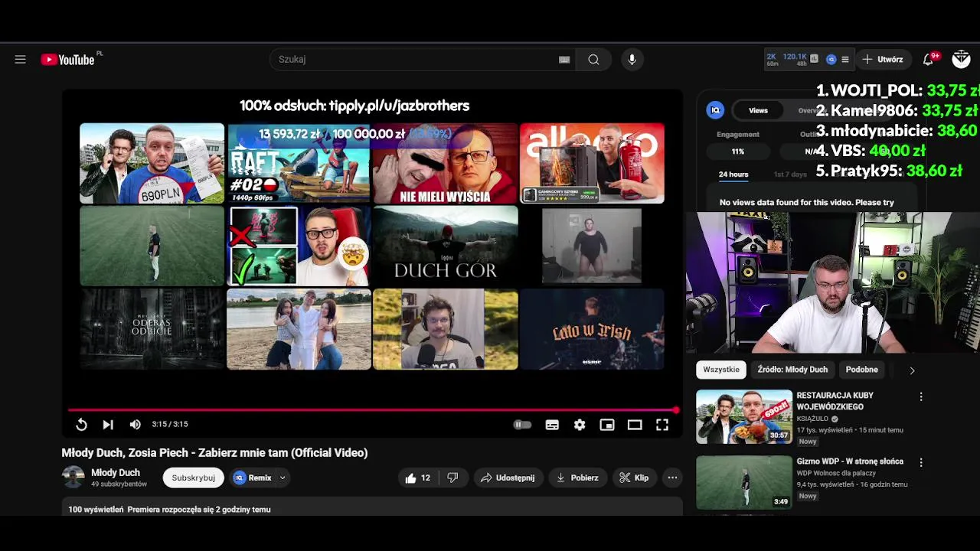The image size is (980, 551).
Task: Start voice search with the microphone
Action: coord(632,59)
